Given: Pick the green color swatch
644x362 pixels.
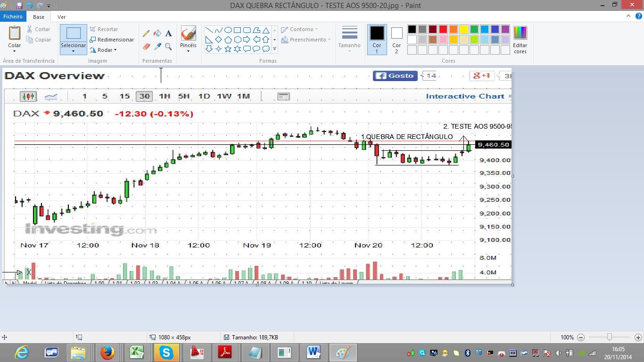Looking at the screenshot, I should [x=474, y=29].
